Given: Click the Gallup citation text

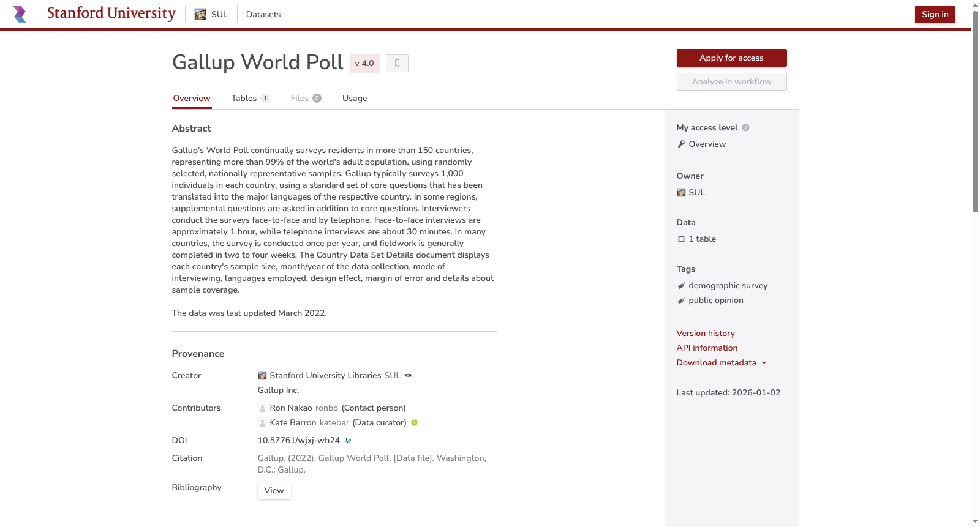Looking at the screenshot, I should click(x=372, y=464).
